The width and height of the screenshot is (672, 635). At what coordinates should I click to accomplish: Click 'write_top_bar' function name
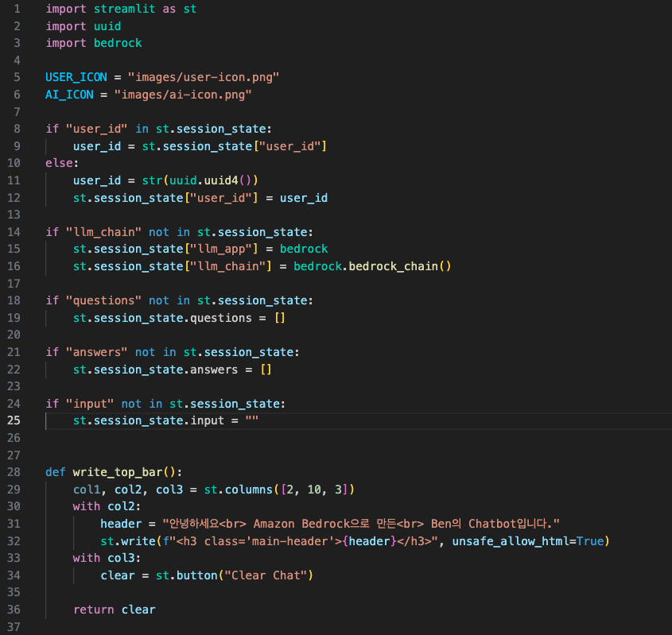click(118, 472)
